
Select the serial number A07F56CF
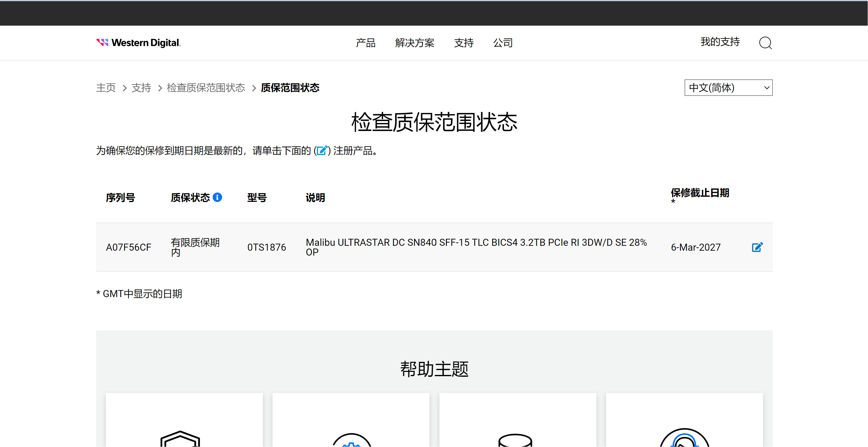click(x=128, y=247)
